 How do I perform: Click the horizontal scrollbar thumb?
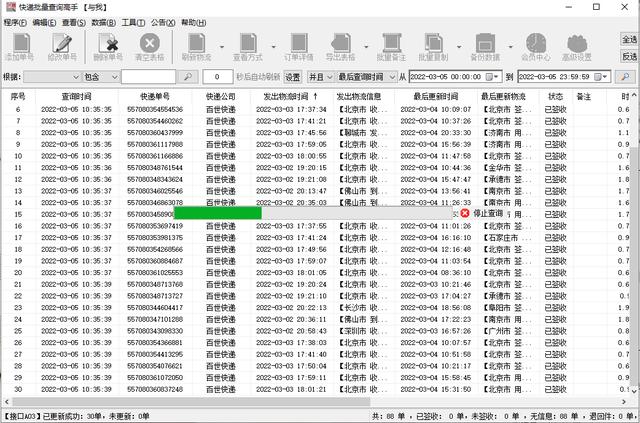pos(191,402)
